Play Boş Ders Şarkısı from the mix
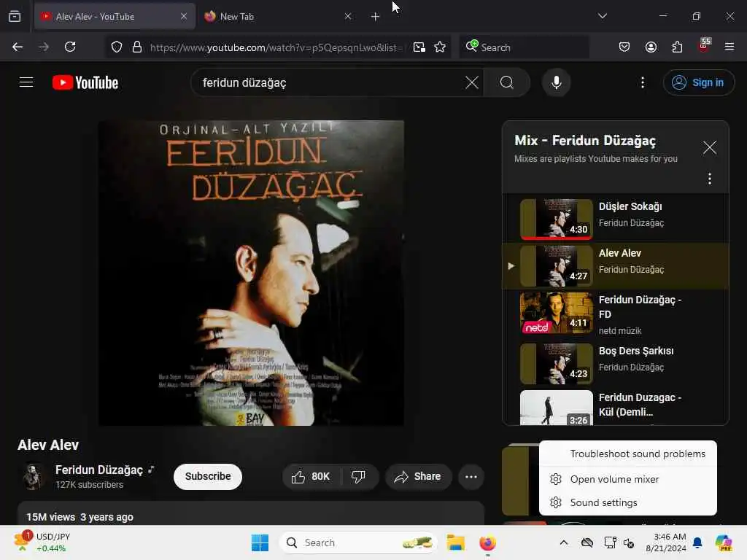 pyautogui.click(x=616, y=363)
